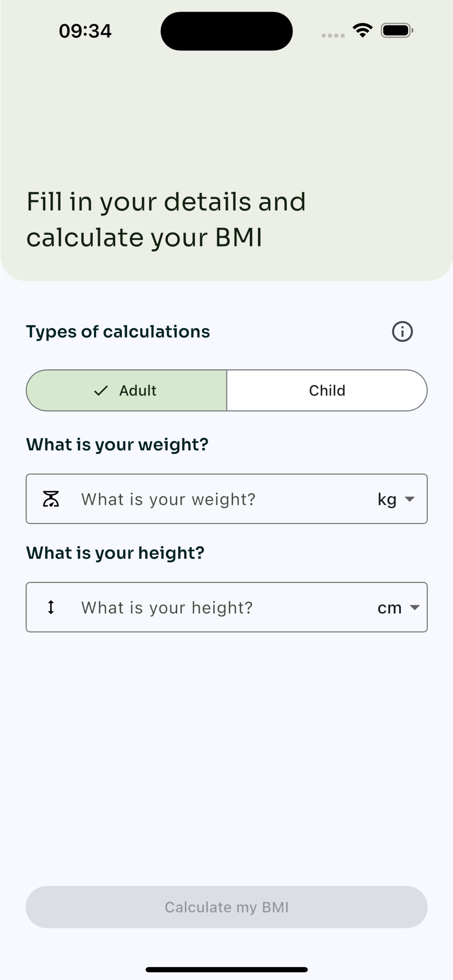Switch to Child calculation type
Screen dimensions: 453x980
tap(327, 390)
